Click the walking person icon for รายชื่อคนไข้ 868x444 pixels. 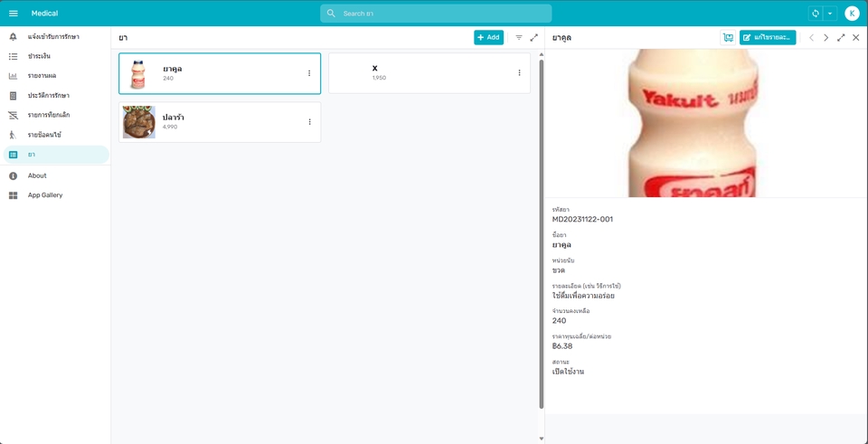pos(14,135)
